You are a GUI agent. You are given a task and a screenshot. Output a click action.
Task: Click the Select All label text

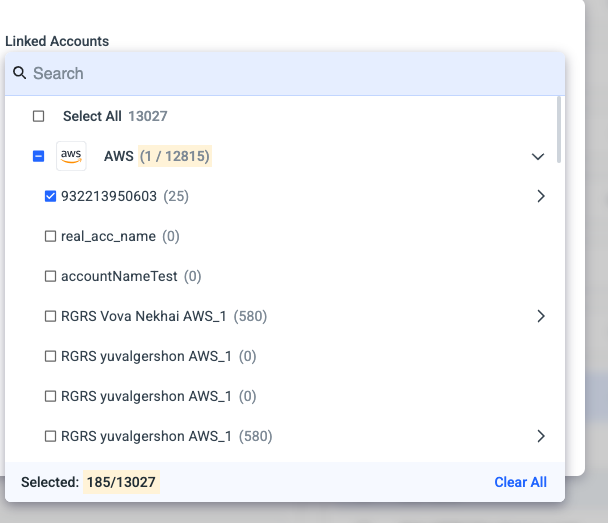coord(92,116)
